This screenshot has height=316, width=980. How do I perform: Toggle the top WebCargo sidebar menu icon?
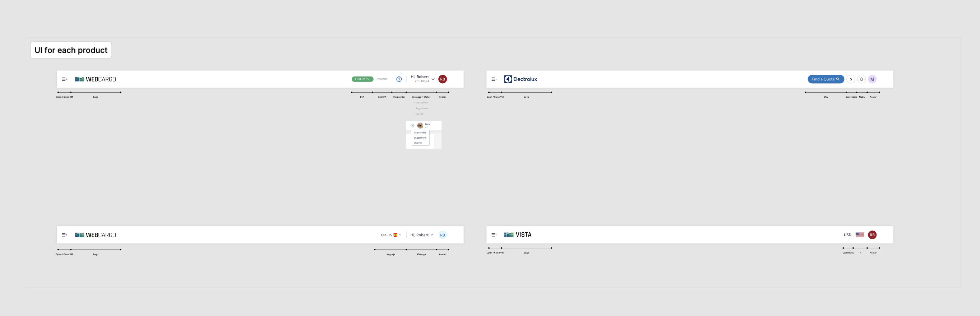pyautogui.click(x=64, y=79)
